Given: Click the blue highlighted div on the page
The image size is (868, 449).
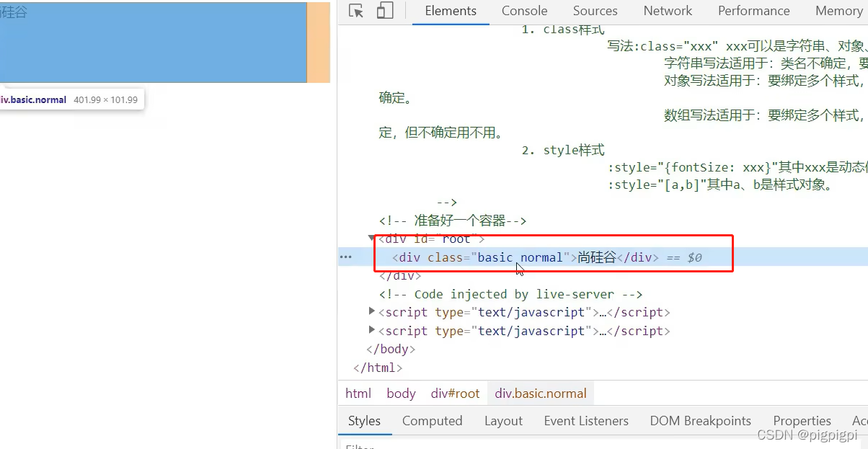Looking at the screenshot, I should coord(153,43).
